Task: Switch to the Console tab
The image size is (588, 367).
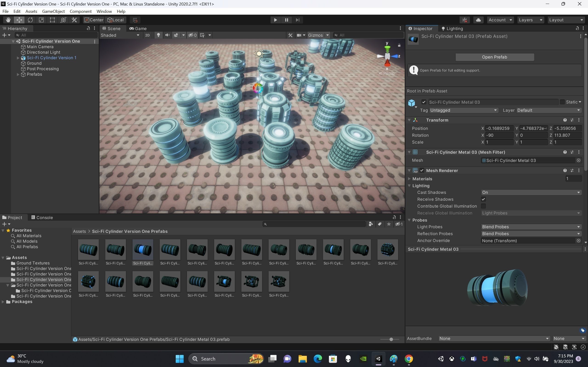Action: pyautogui.click(x=42, y=217)
